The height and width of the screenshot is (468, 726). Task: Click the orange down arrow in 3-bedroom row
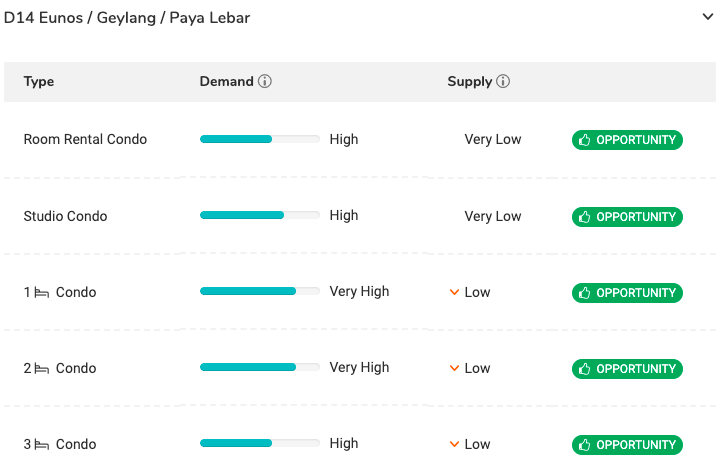coord(454,444)
